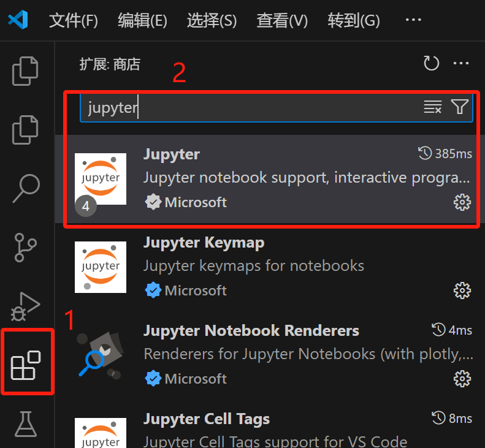Open the Search view icon

click(26, 188)
